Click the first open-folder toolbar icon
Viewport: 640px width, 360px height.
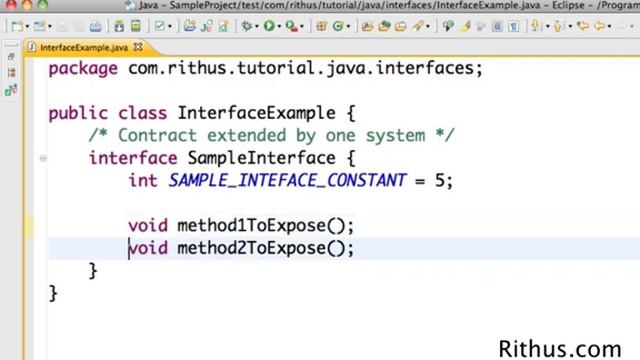click(367, 27)
